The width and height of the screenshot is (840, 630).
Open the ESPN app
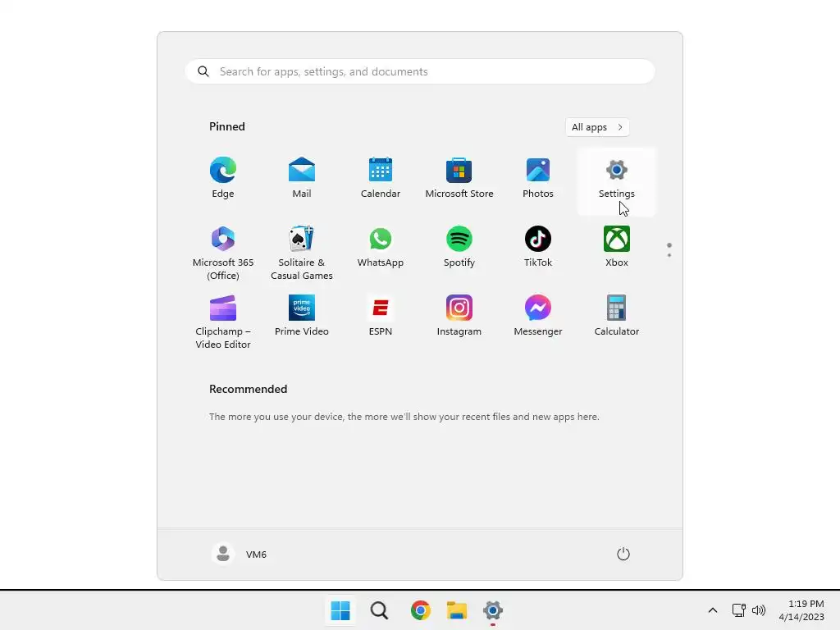381,316
